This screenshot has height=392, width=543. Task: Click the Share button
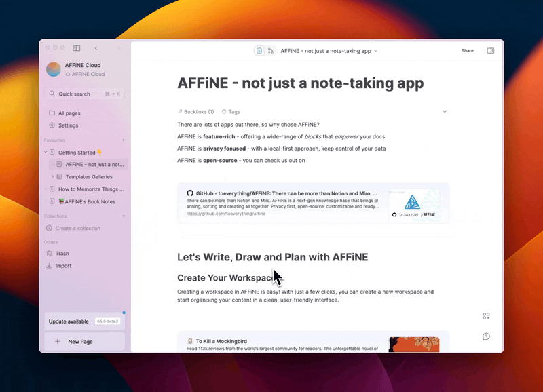[468, 50]
